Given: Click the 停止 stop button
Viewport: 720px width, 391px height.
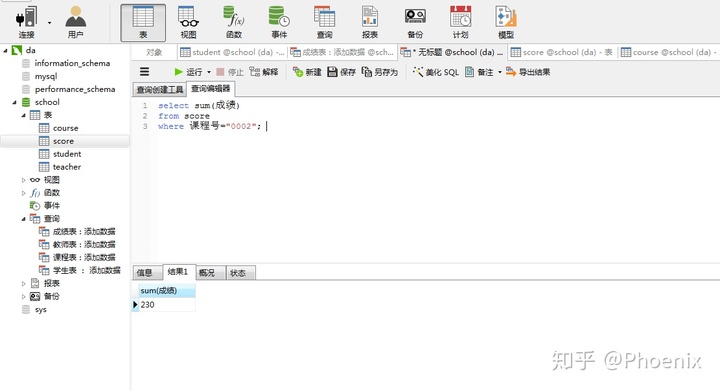Looking at the screenshot, I should 230,72.
